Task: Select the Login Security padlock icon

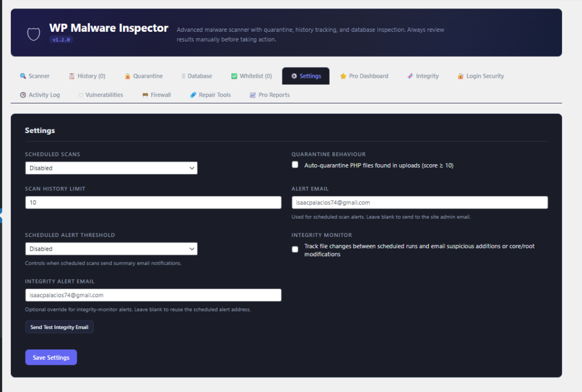Action: pos(460,76)
